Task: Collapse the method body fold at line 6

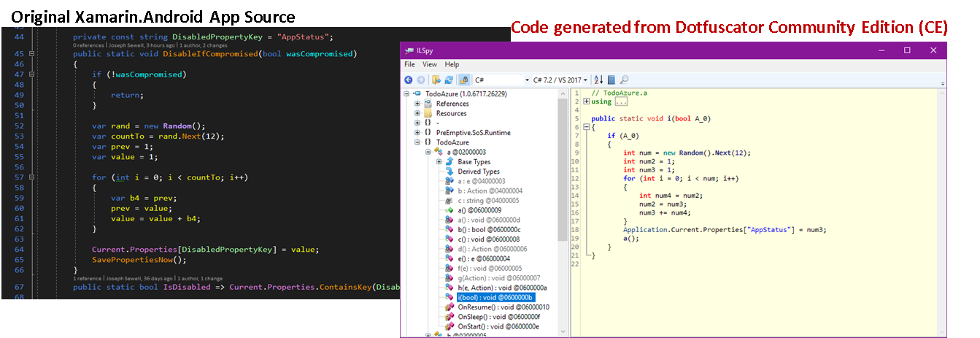Action: pos(586,127)
